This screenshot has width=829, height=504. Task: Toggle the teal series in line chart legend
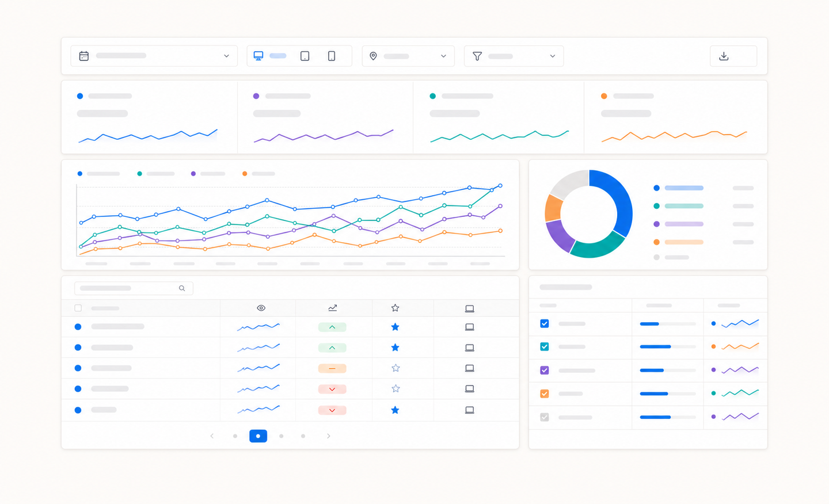pyautogui.click(x=155, y=173)
